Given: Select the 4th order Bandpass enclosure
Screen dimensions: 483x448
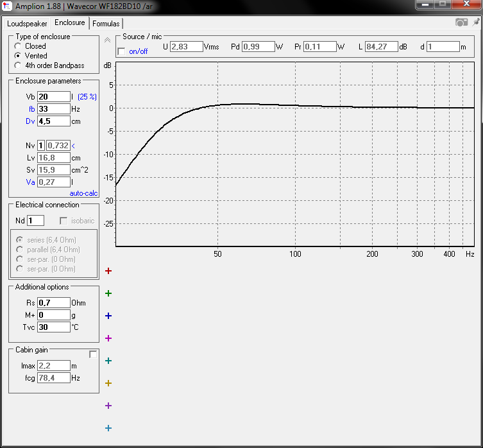Looking at the screenshot, I should pos(18,65).
